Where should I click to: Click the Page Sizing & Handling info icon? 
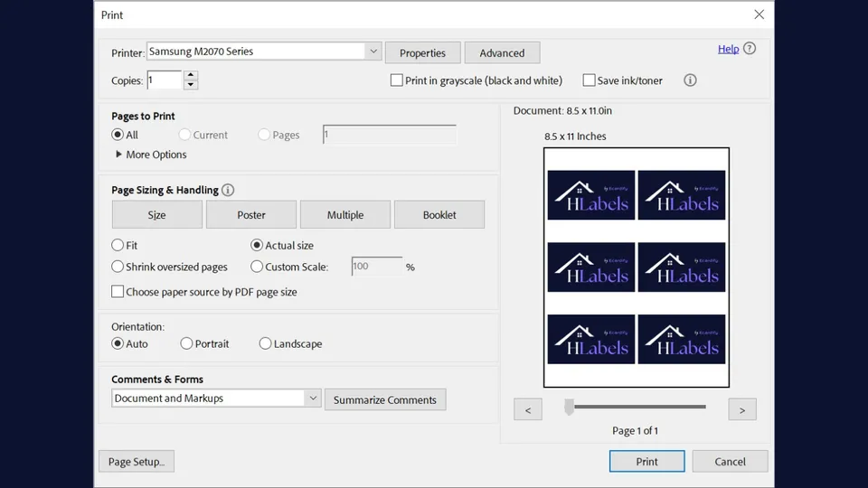click(228, 191)
